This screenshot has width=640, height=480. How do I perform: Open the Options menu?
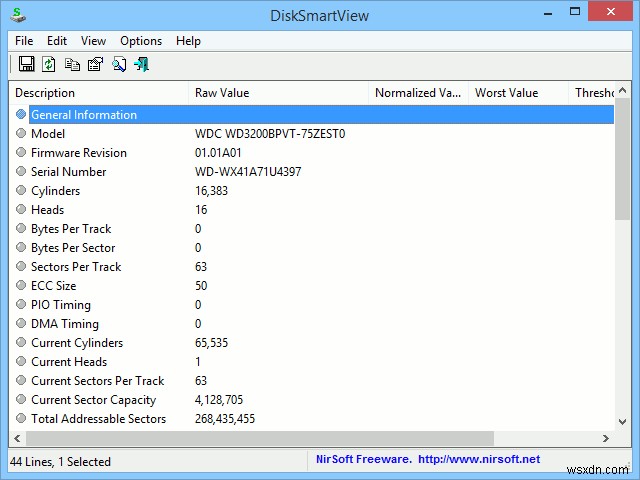coord(141,41)
